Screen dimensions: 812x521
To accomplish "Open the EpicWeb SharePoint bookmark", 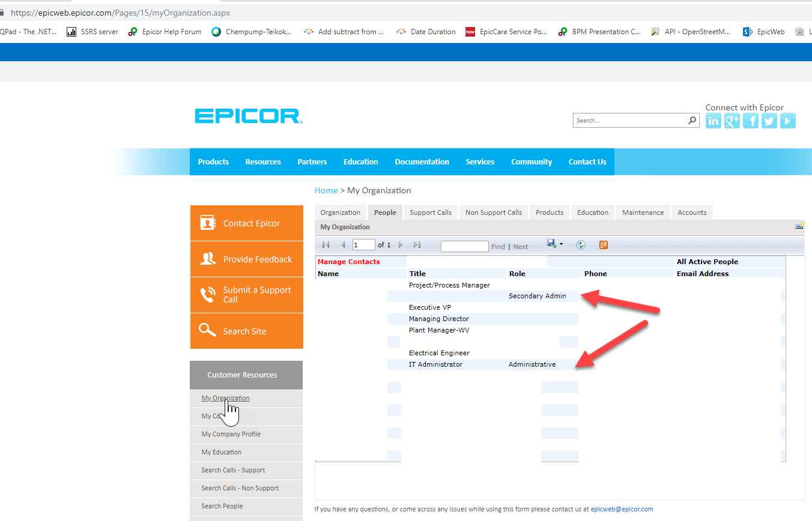I will pyautogui.click(x=763, y=32).
